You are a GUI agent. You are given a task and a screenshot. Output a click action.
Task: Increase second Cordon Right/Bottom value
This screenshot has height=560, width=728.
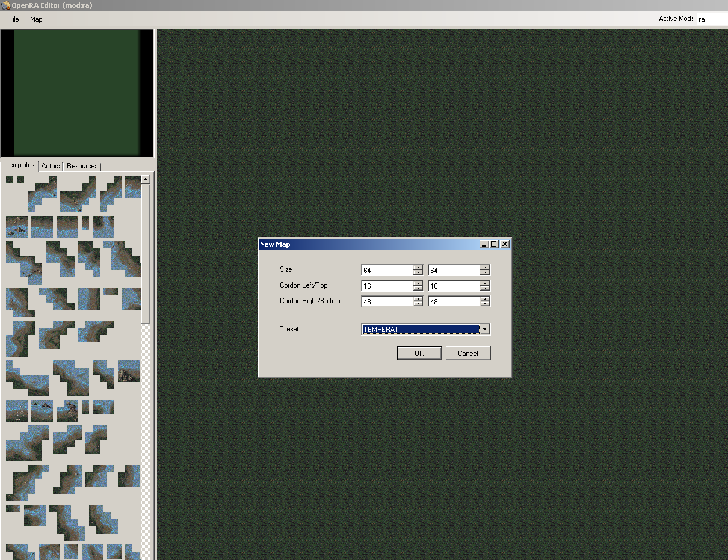(x=485, y=299)
